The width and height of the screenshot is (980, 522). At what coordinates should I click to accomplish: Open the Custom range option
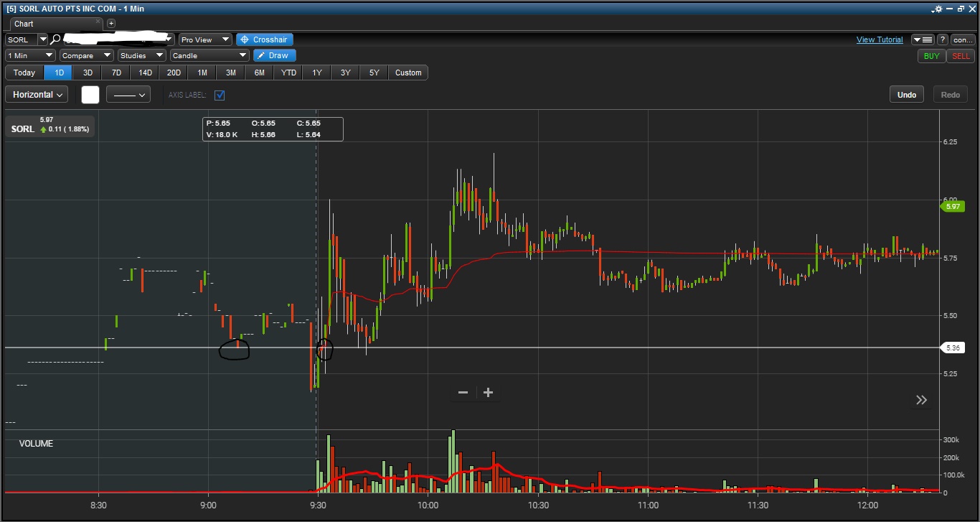pos(408,73)
